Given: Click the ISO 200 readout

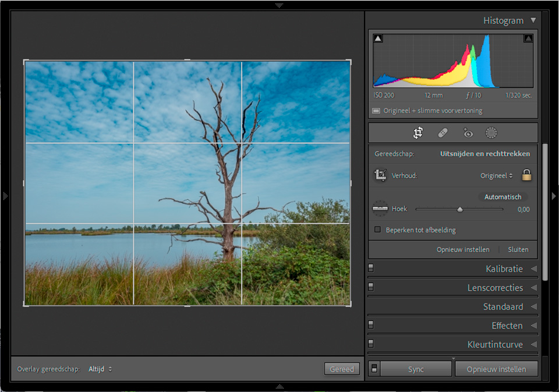Looking at the screenshot, I should click(384, 96).
